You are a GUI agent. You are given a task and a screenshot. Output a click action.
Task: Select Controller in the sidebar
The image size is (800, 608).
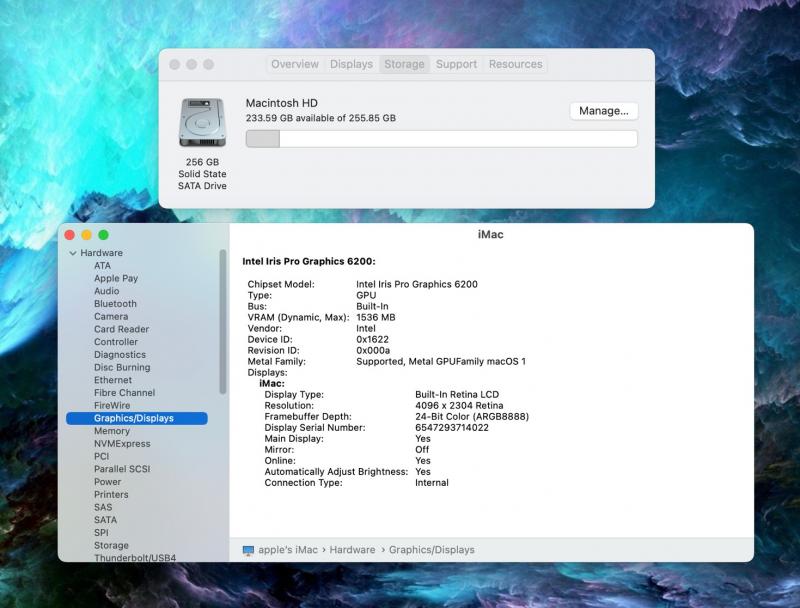coord(116,342)
